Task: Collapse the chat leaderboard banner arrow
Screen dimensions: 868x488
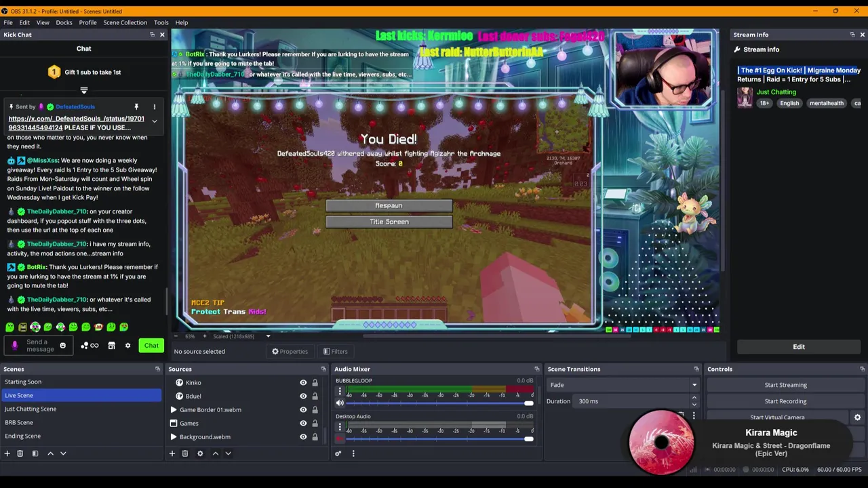Action: [x=84, y=90]
